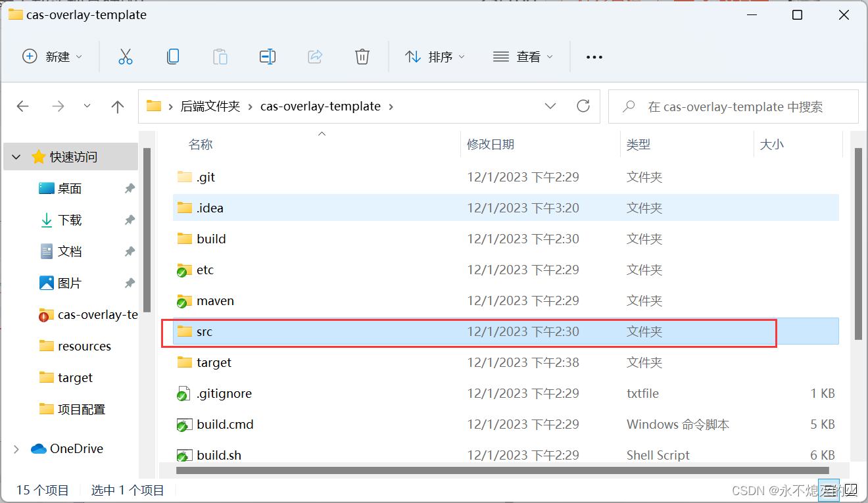Screen dimensions: 868x503
Task: Refresh the current folder view
Action: coord(583,106)
